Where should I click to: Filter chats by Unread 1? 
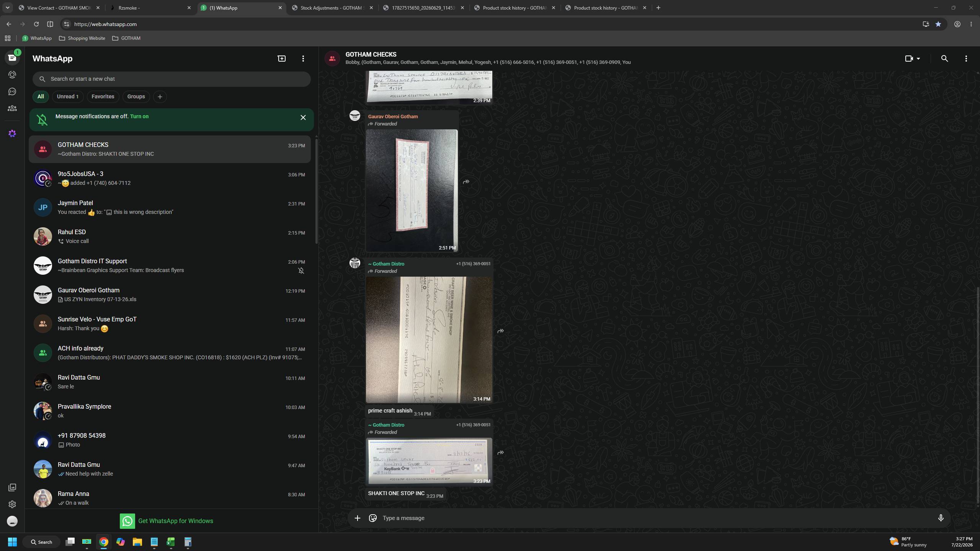(68, 96)
